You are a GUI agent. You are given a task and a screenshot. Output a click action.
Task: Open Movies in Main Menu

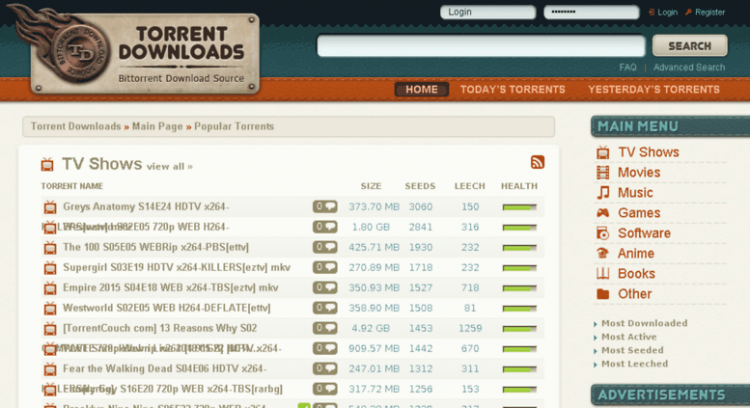coord(639,172)
